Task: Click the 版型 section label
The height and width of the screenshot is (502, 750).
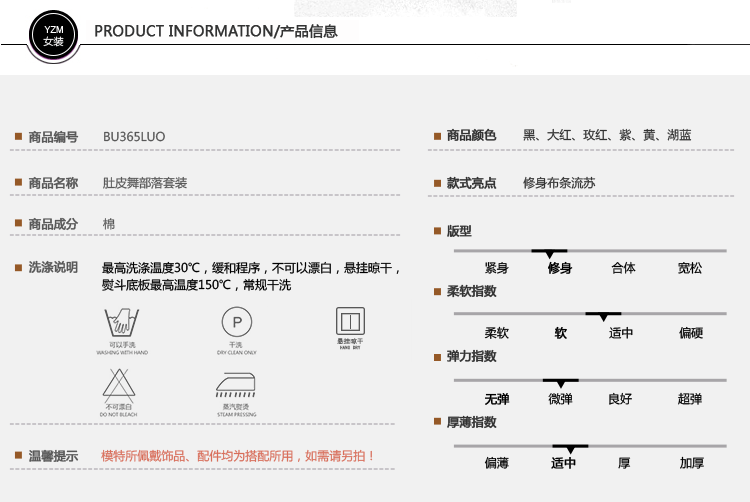Action: 459,231
